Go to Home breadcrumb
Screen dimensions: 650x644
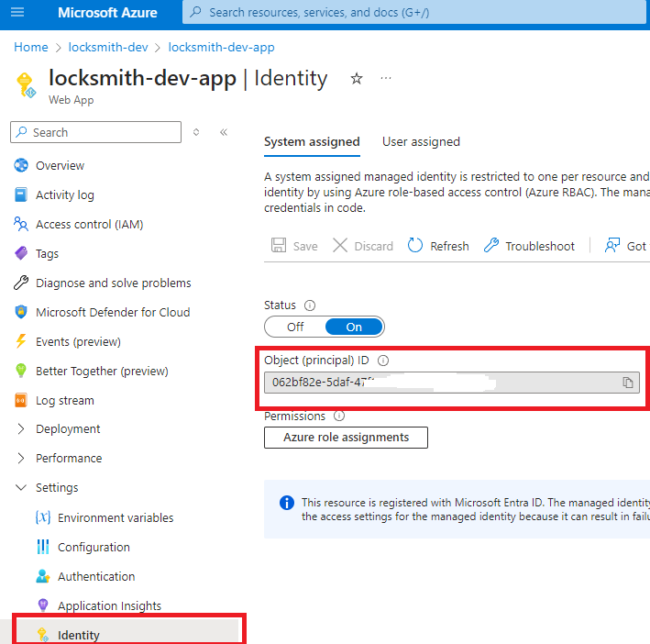31,48
